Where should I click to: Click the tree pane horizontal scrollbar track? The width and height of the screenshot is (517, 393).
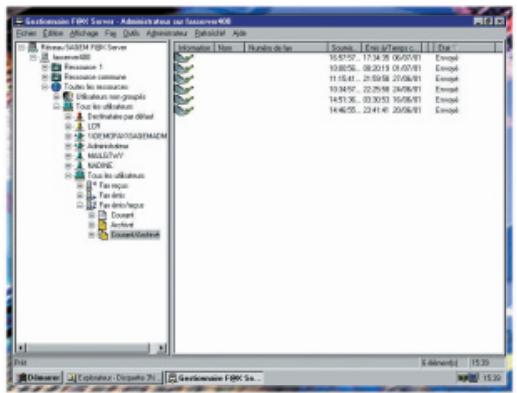(91, 348)
